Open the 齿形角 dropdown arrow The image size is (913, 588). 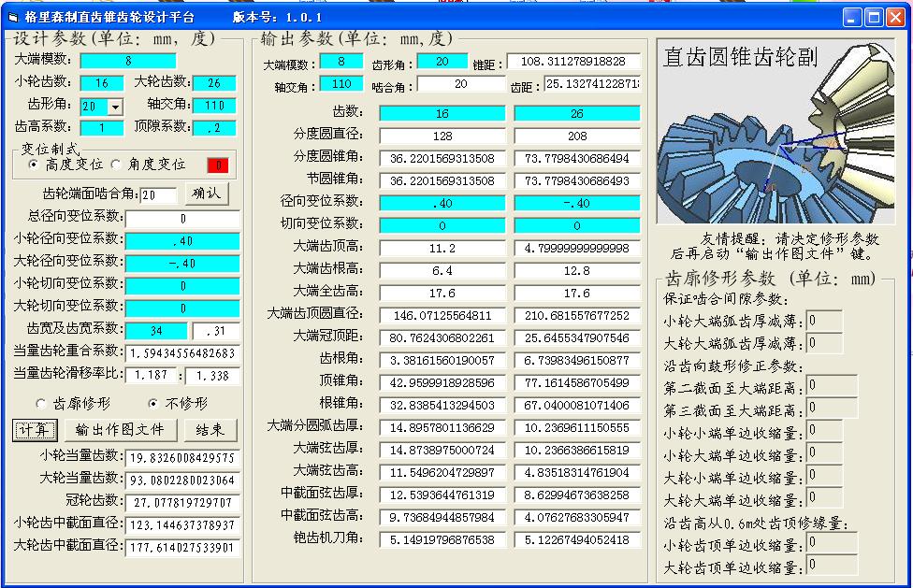coord(116,107)
